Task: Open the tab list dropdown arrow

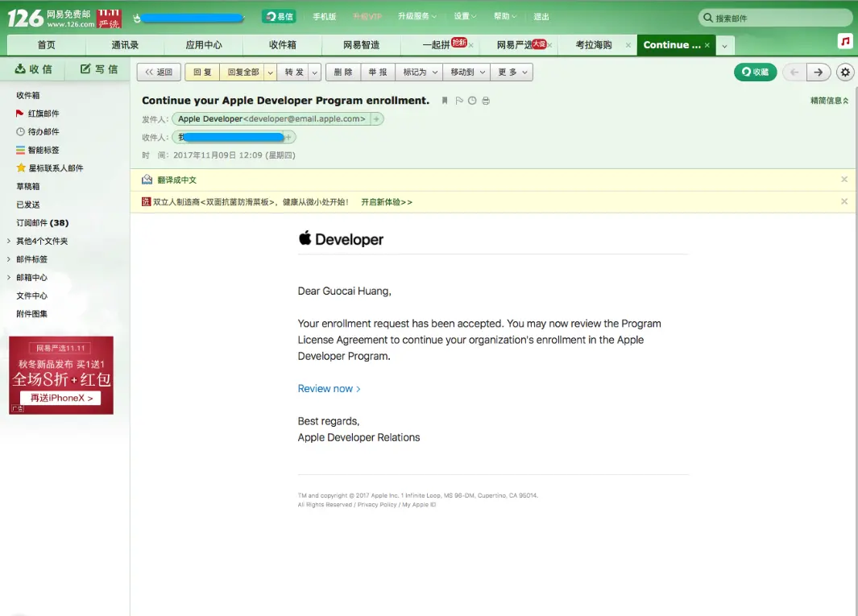Action: click(x=724, y=46)
